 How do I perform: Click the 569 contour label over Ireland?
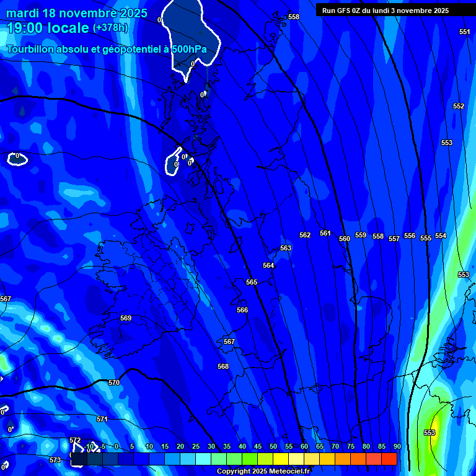126,318
